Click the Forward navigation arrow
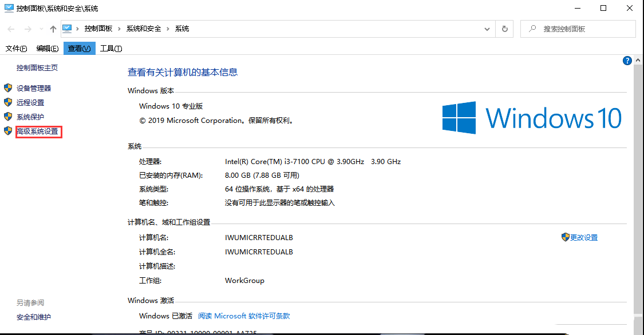The width and height of the screenshot is (644, 335). pyautogui.click(x=27, y=29)
